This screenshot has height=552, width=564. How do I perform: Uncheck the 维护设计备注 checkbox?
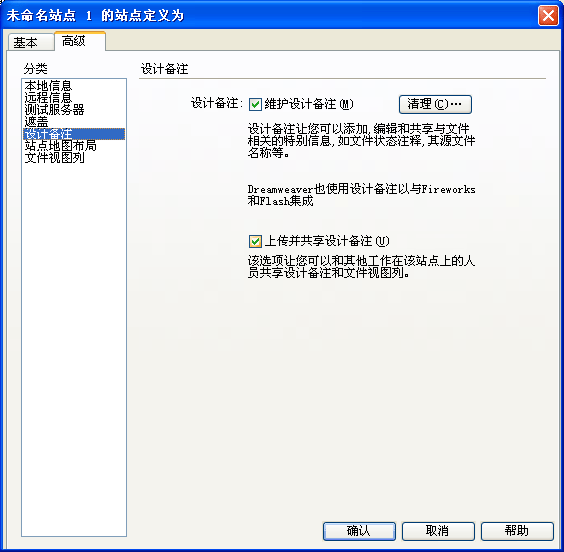tap(255, 105)
